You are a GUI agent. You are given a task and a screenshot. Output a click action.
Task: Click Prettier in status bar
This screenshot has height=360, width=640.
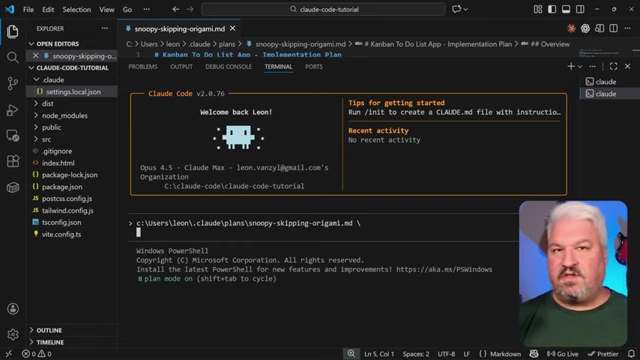[603, 354]
